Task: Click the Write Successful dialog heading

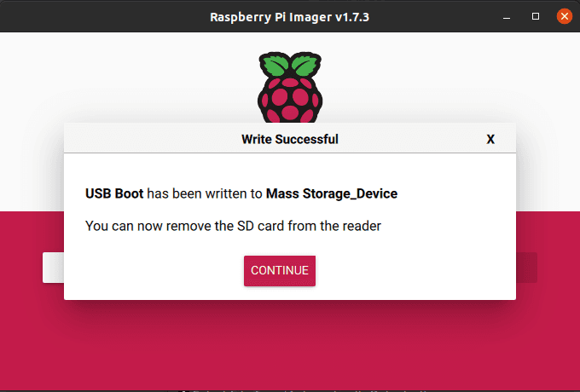Action: [290, 139]
